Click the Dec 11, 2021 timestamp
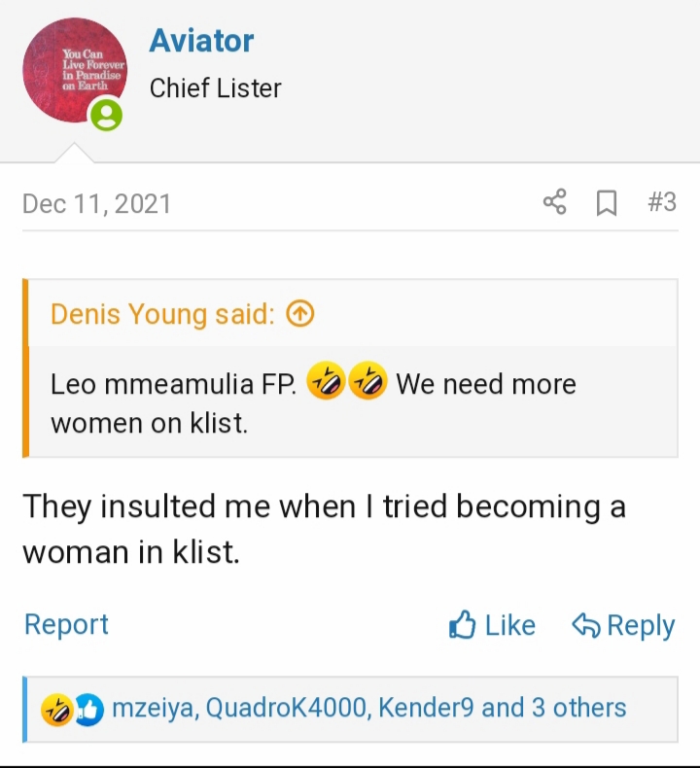 (96, 203)
